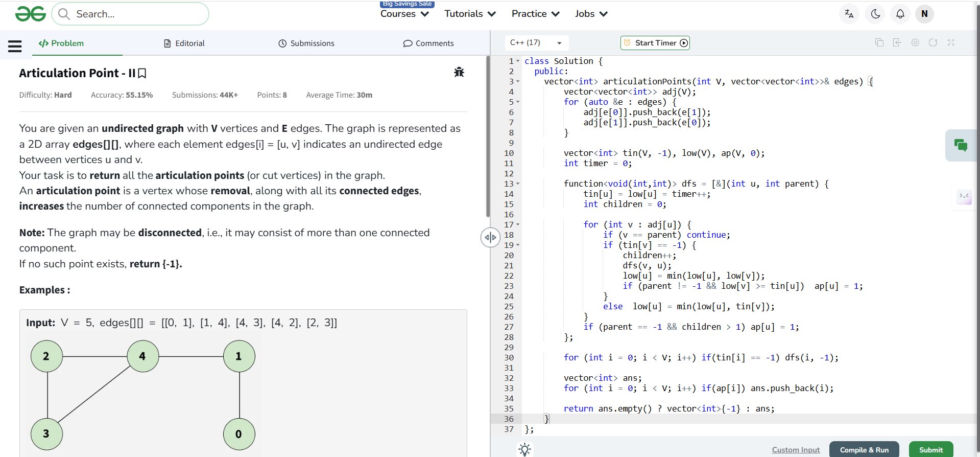Open editor settings gear

pyautogui.click(x=915, y=43)
